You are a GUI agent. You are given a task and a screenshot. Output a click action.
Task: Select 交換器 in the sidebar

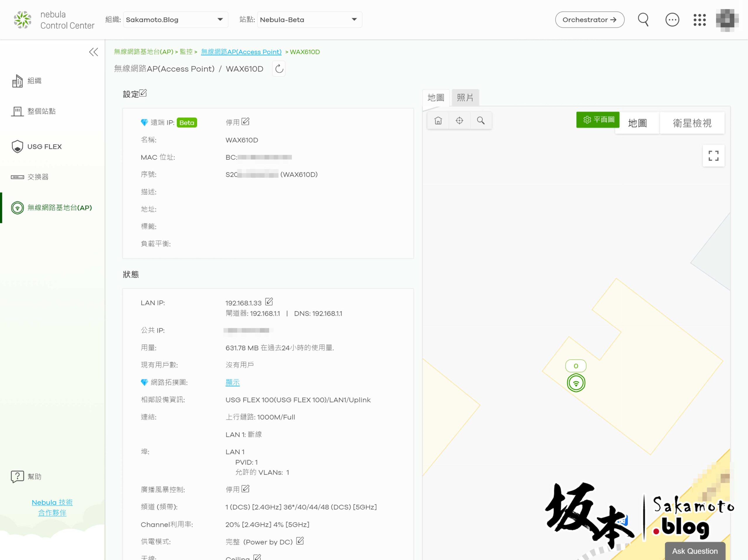click(30, 177)
